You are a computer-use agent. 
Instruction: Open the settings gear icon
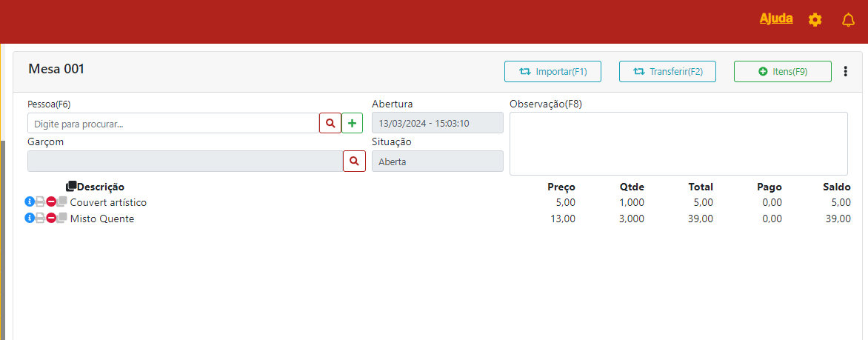click(815, 20)
